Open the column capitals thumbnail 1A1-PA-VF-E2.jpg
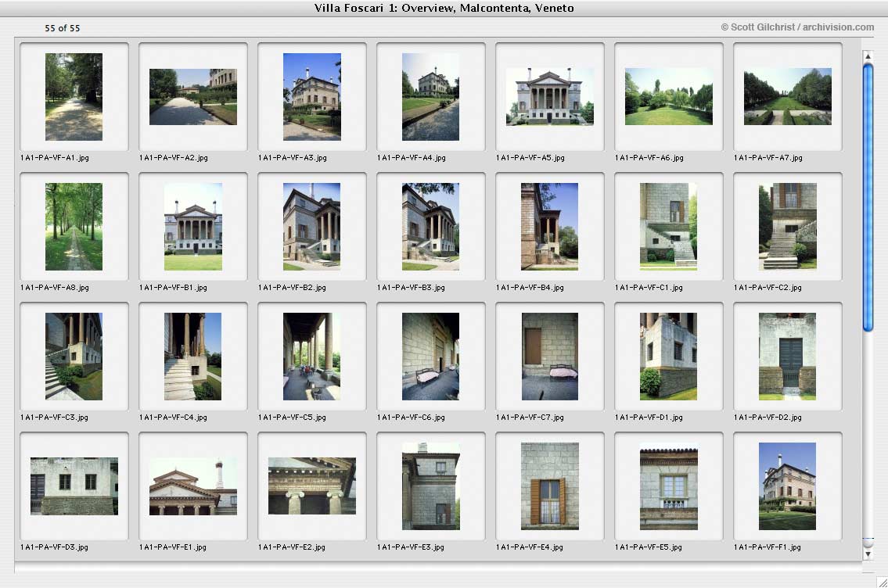This screenshot has width=888, height=588. pos(312,486)
